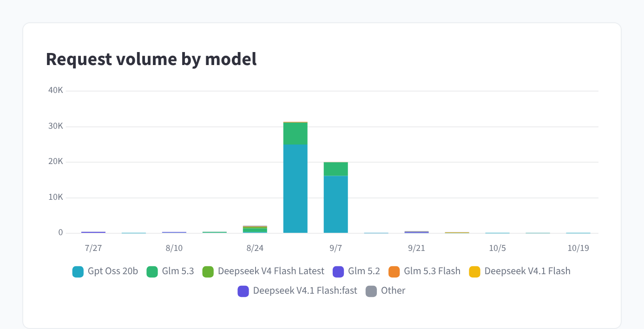
Task: Click the green segment of the 9/7 bar
Action: click(x=336, y=169)
